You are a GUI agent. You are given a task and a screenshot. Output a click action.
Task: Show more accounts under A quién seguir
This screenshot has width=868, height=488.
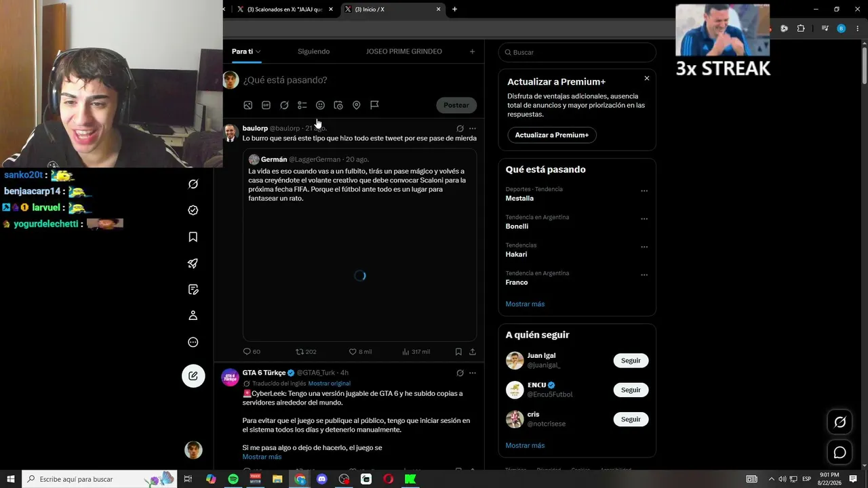click(525, 445)
